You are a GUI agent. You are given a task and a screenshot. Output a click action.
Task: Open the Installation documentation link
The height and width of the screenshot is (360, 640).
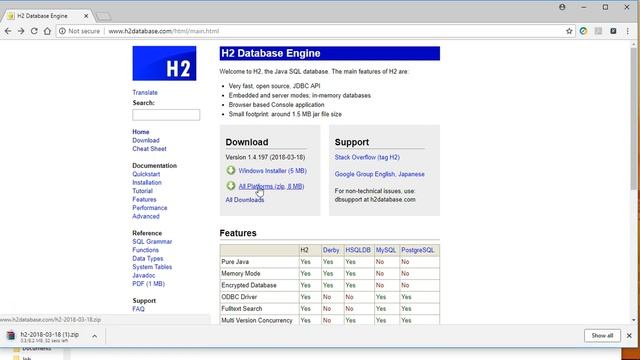click(147, 183)
